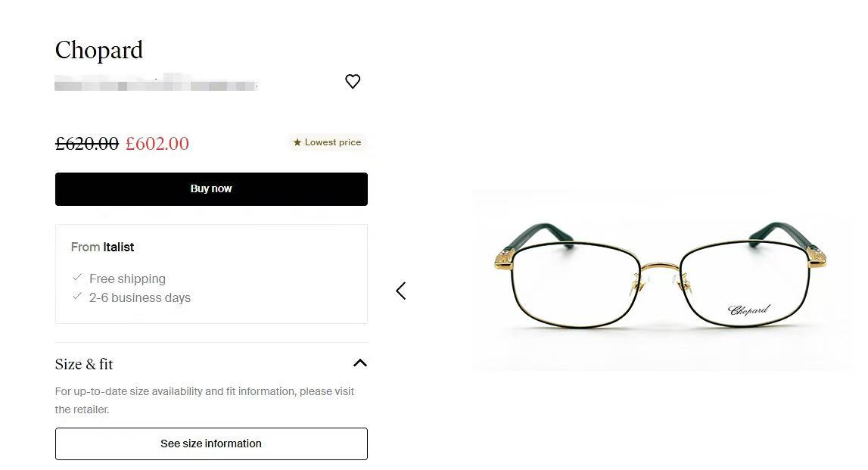Open the Italist retailer name
Image resolution: width=868 pixels, height=470 pixels.
(x=119, y=247)
